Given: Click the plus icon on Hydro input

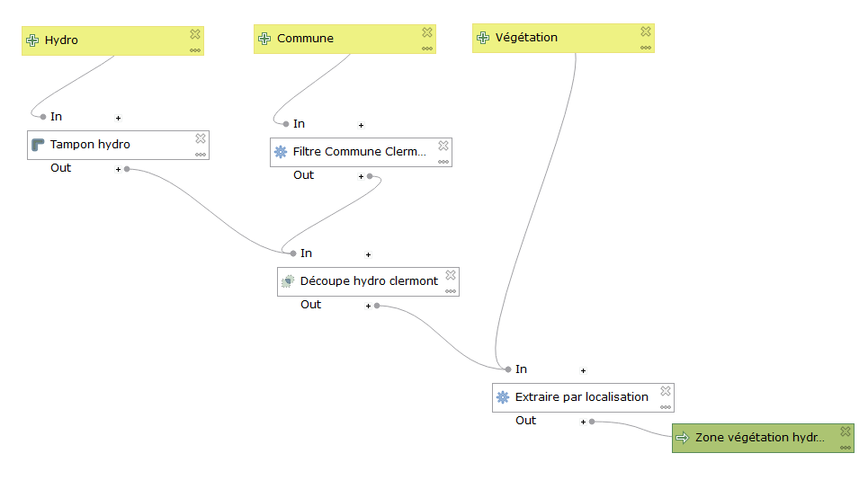Looking at the screenshot, I should click(32, 40).
